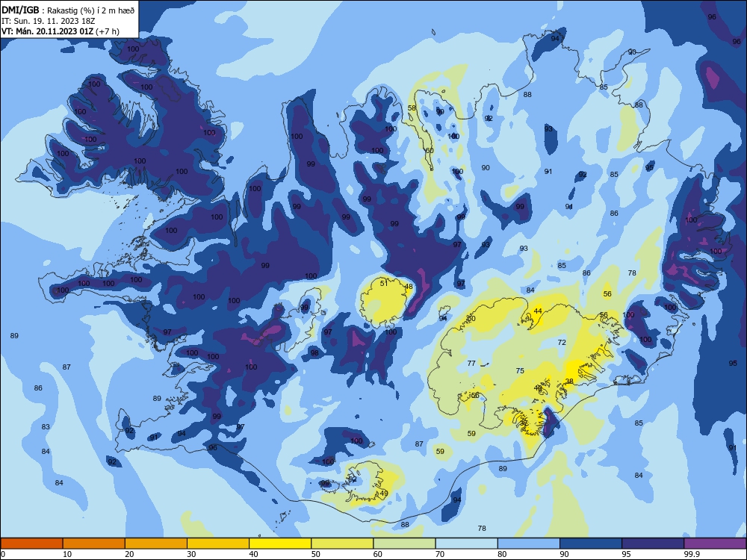Click the legend scale label '80'
Screen dimensions: 747x560
pos(502,554)
